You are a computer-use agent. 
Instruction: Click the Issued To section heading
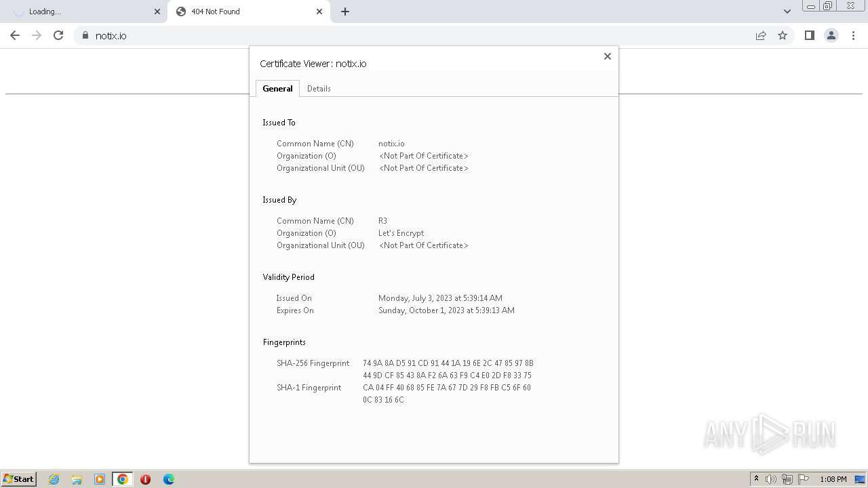[x=279, y=123]
